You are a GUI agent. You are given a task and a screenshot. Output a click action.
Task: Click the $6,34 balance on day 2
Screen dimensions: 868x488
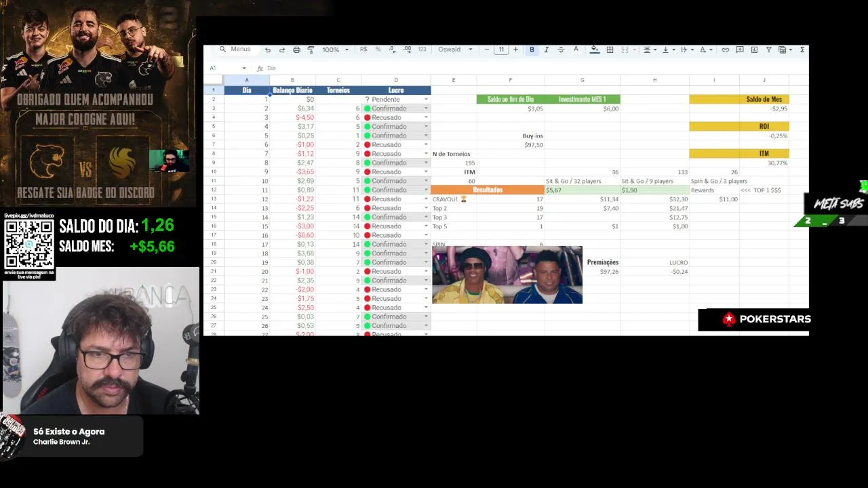point(305,108)
